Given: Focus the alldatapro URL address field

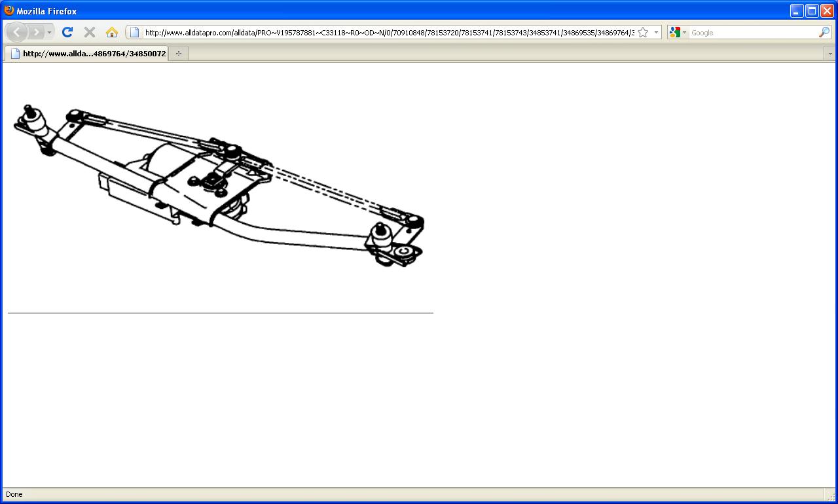Looking at the screenshot, I should [389, 32].
